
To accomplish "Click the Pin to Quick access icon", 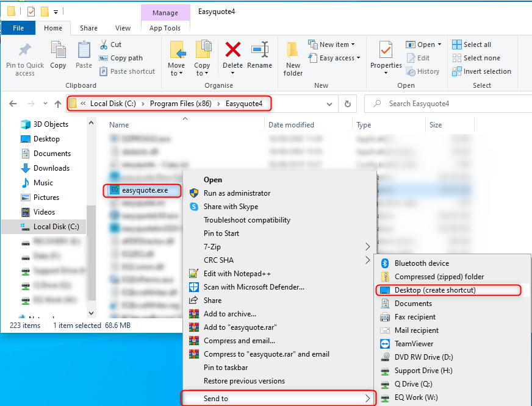I will tap(25, 50).
